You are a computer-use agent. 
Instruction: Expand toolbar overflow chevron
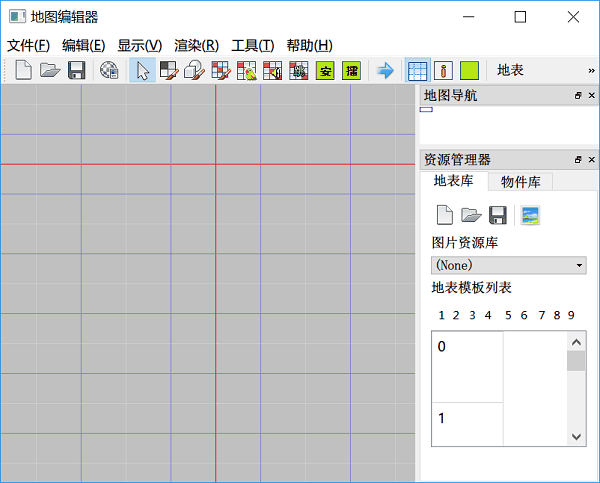[591, 70]
